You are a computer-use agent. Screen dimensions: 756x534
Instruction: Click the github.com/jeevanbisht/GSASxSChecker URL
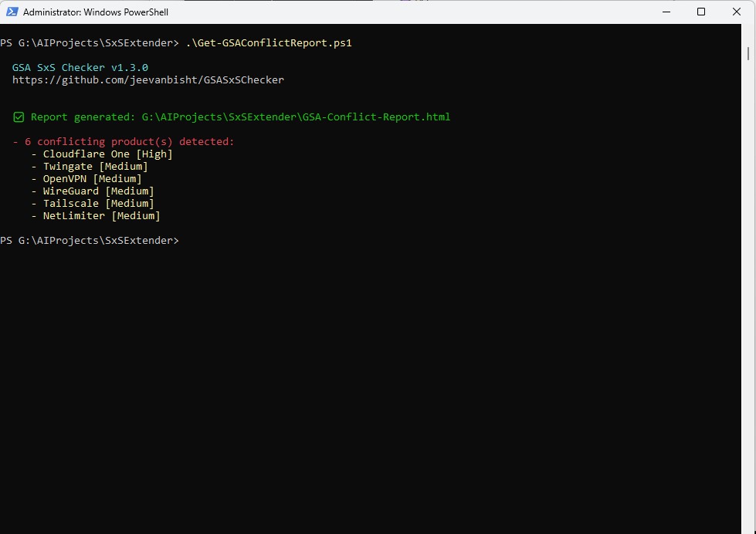pyautogui.click(x=148, y=80)
